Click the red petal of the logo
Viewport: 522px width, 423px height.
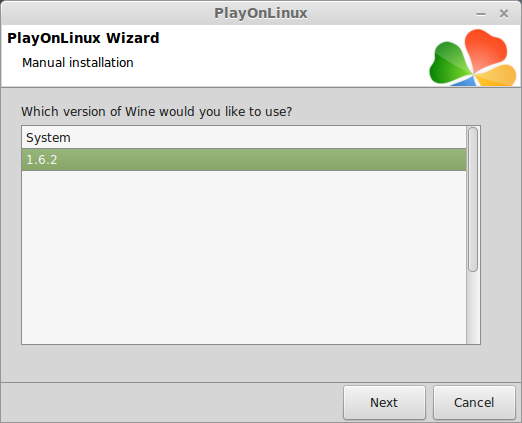484,48
